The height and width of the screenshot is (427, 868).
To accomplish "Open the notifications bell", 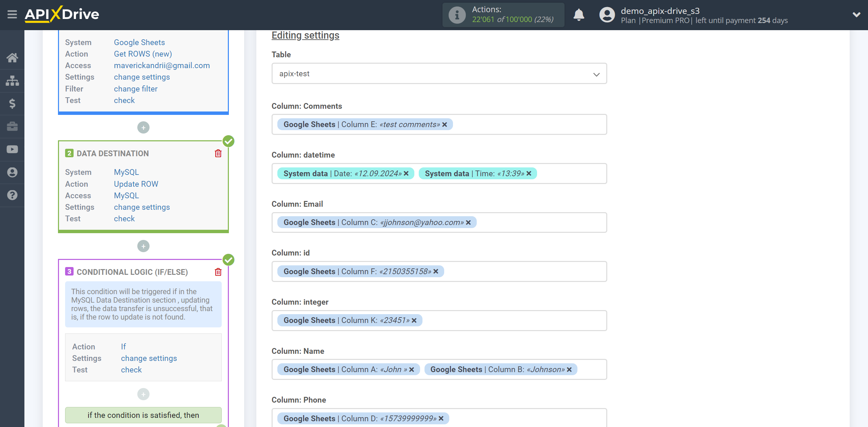I will (x=579, y=15).
